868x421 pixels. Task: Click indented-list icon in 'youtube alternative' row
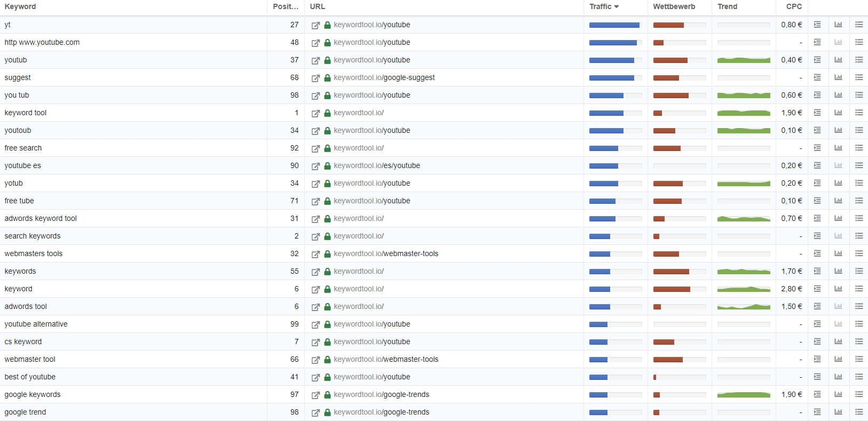[x=817, y=324]
